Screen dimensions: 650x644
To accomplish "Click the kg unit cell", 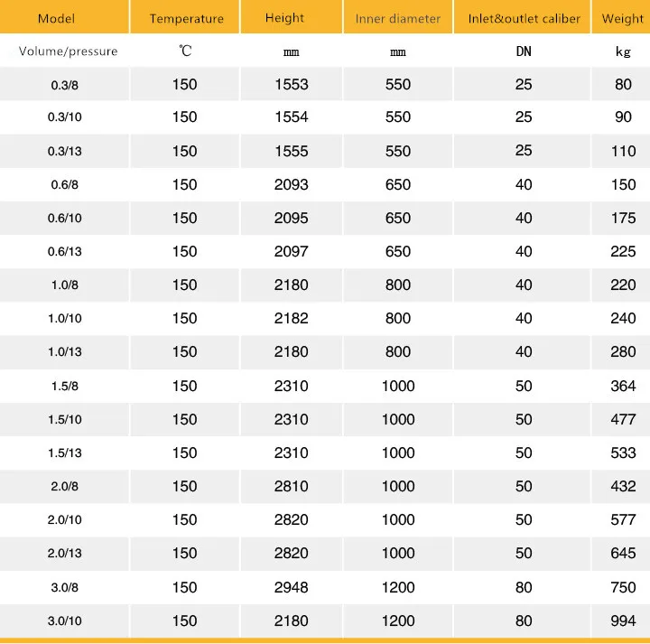I will point(623,51).
